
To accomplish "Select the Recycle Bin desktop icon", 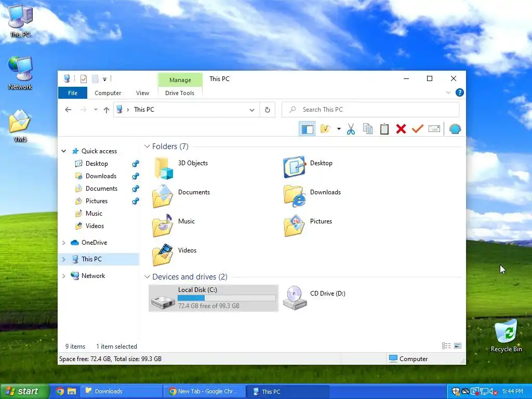I will (x=506, y=336).
